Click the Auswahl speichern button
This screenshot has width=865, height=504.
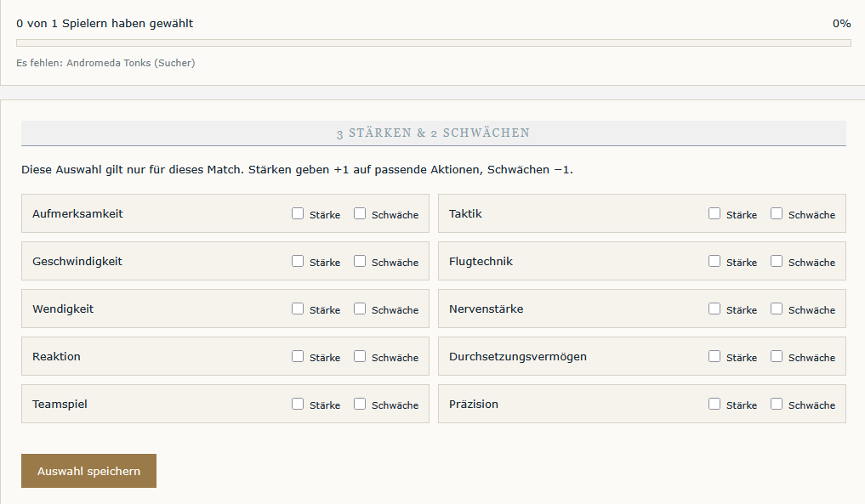click(88, 471)
